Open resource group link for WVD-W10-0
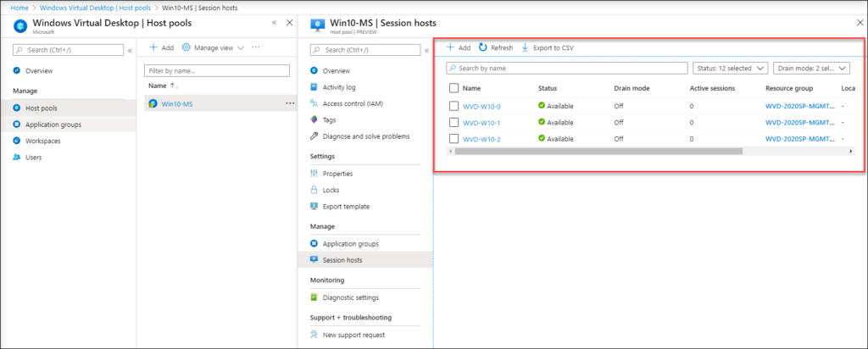The width and height of the screenshot is (868, 349). pos(799,106)
